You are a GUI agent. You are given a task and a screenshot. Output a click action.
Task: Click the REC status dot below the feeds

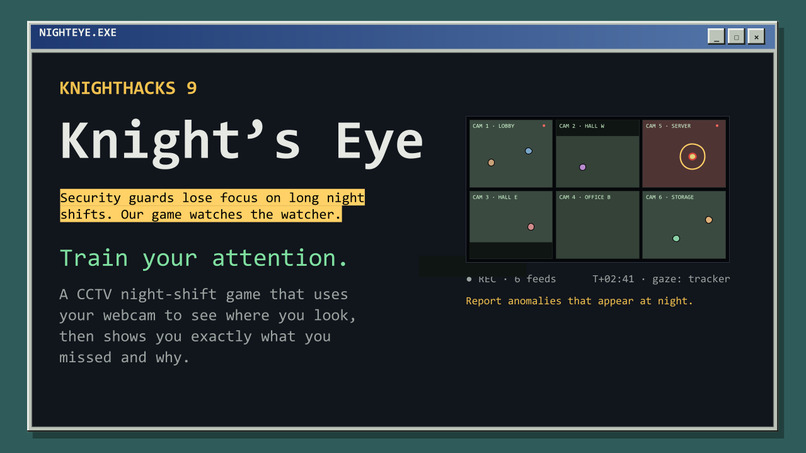point(469,279)
